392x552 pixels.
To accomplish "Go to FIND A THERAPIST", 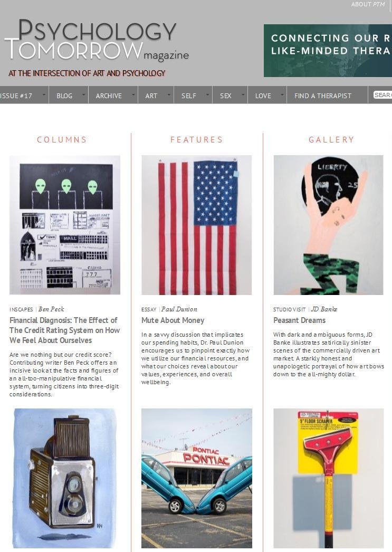I will coord(323,96).
